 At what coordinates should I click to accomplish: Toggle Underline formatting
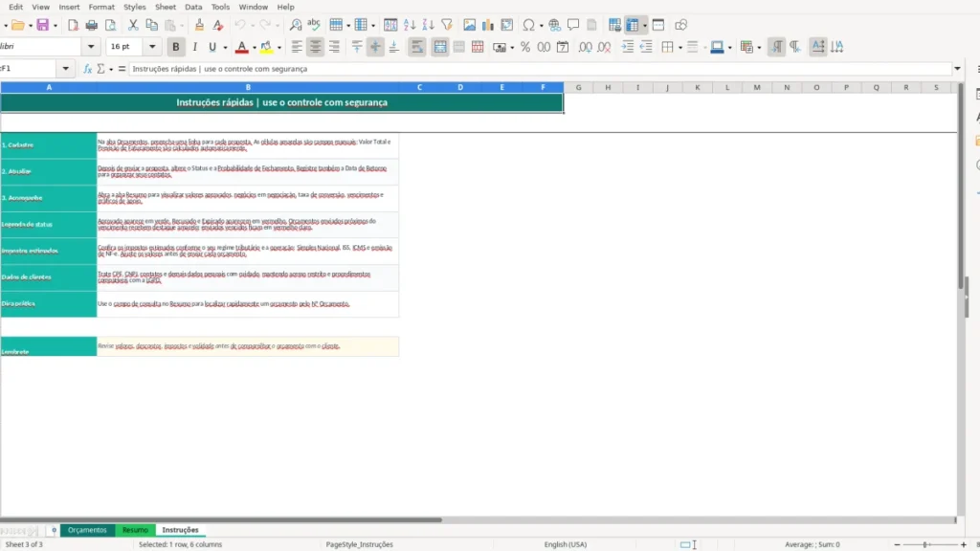(212, 47)
